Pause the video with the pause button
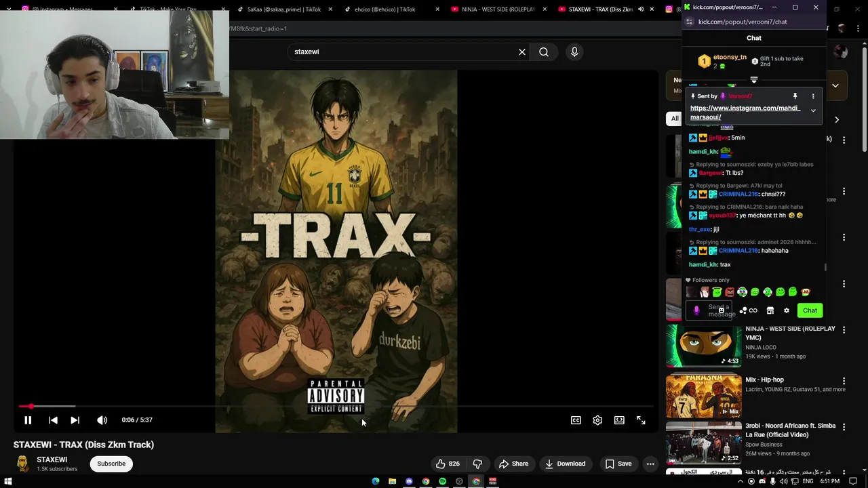This screenshot has height=488, width=868. click(x=28, y=420)
